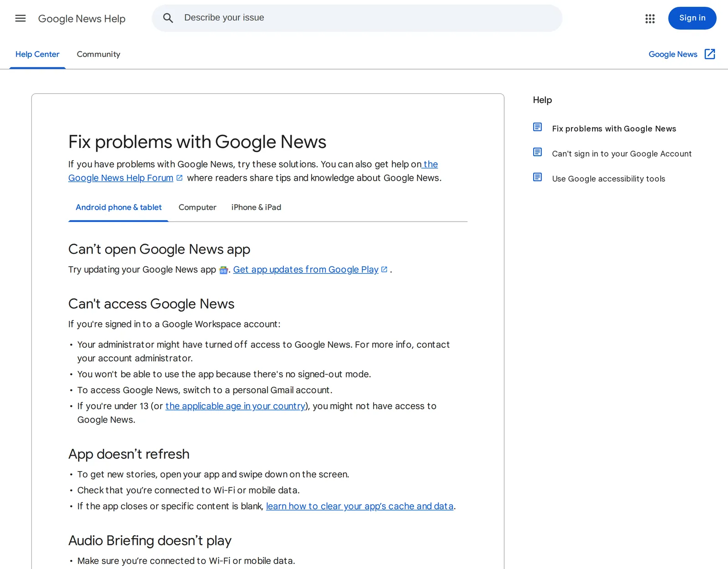The image size is (728, 569).
Task: Click the external link icon beside Google News
Action: pyautogui.click(x=710, y=54)
